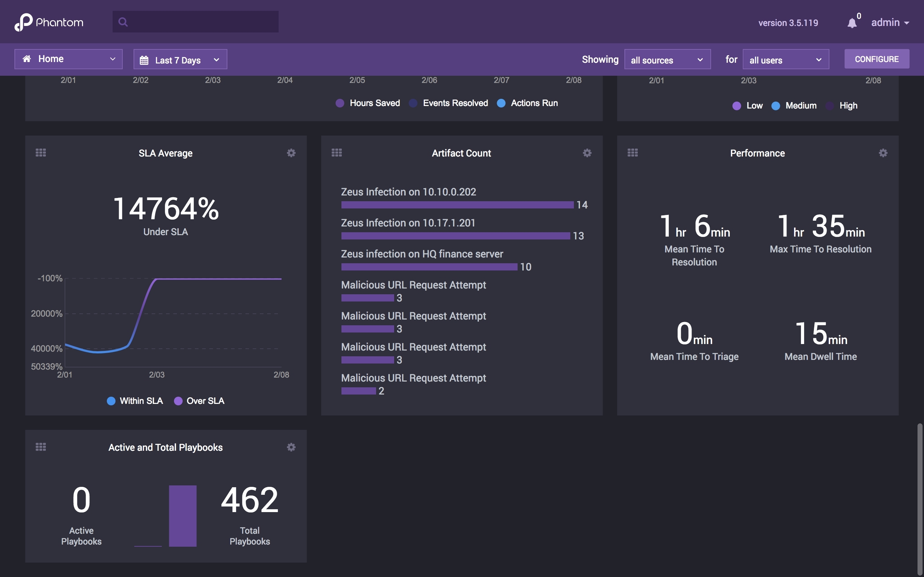Click the search magnifier icon
The image size is (924, 577).
[x=123, y=22]
